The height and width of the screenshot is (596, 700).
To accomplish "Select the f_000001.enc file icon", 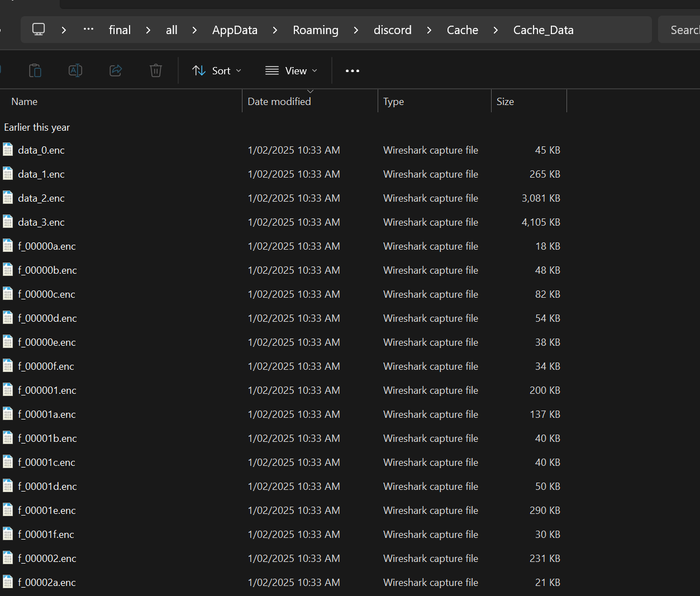I will pyautogui.click(x=8, y=390).
